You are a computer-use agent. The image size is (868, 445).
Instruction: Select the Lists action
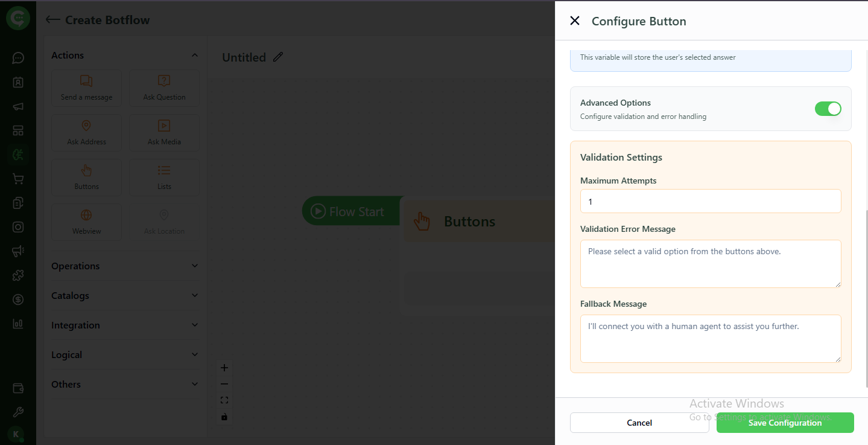(163, 177)
